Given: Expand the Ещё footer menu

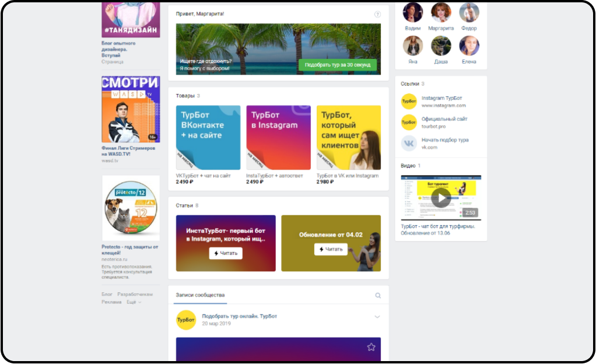Looking at the screenshot, I should tap(134, 302).
